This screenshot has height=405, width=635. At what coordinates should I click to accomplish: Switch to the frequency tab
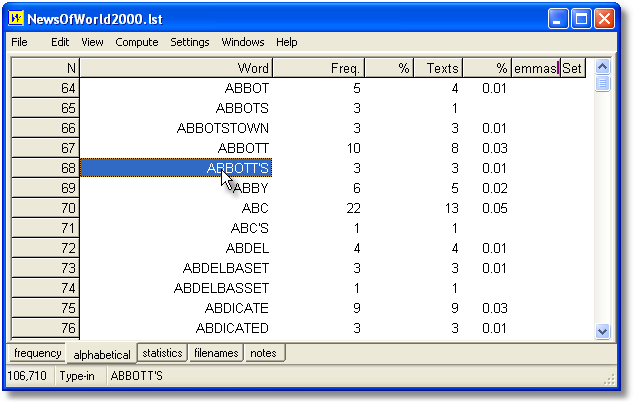37,353
